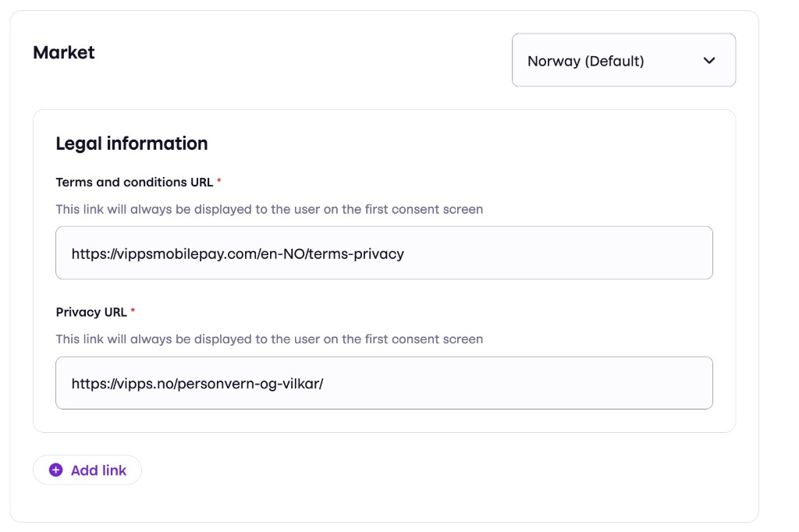
Task: Open the Norway (Default) market dropdown
Action: point(623,60)
